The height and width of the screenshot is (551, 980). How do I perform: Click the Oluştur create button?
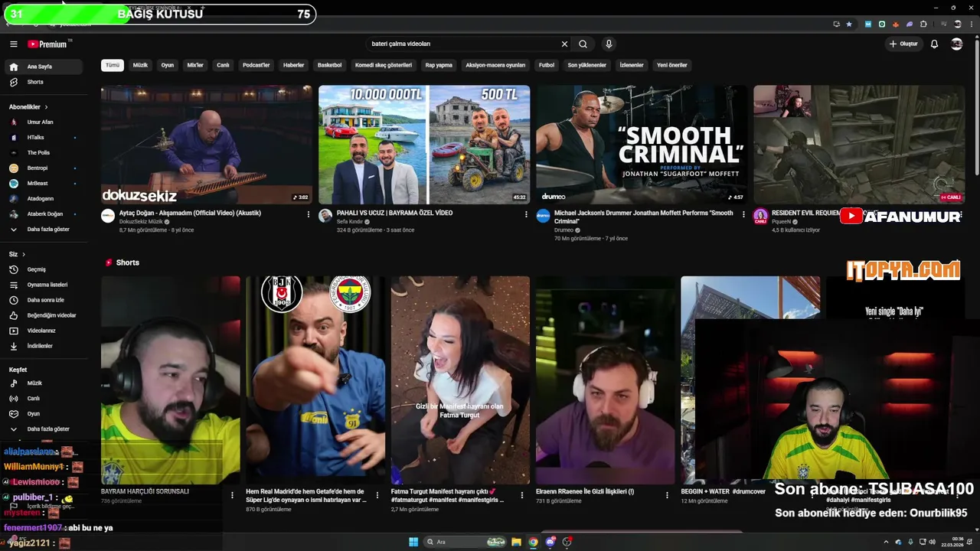point(903,44)
